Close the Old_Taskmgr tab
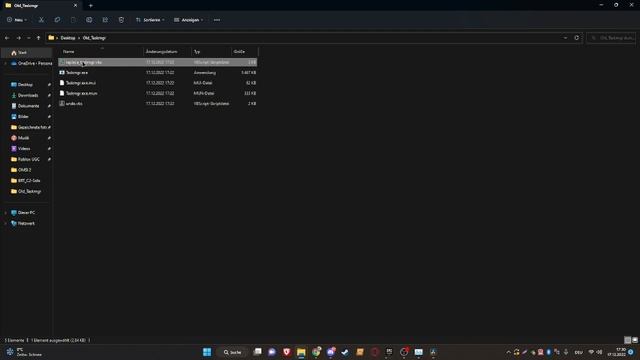 75,6
